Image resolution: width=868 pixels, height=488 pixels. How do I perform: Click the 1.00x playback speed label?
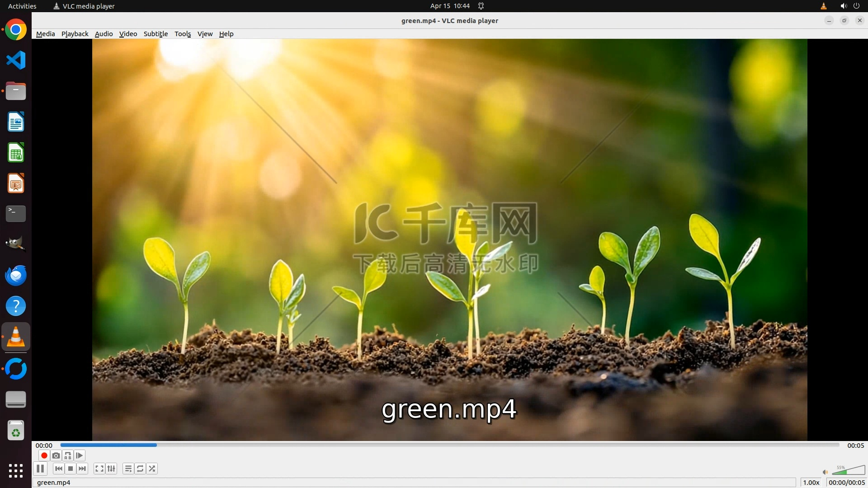811,483
